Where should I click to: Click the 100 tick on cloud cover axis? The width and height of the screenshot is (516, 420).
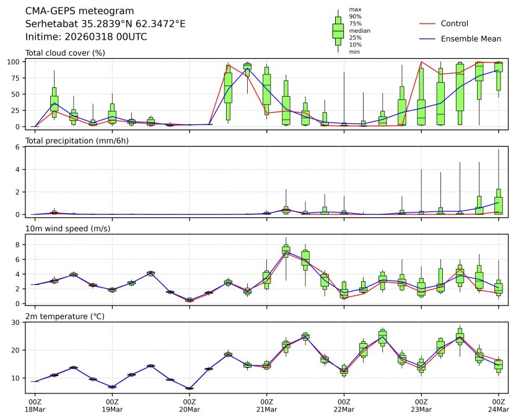pos(15,62)
